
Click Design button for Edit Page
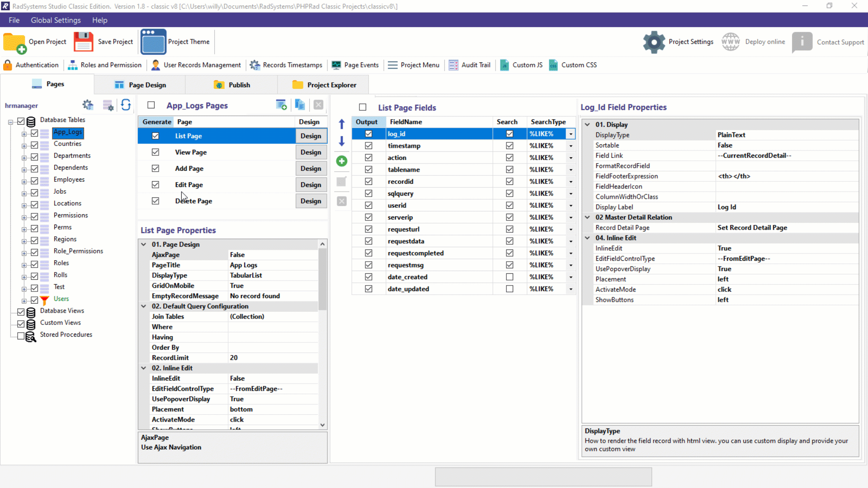[x=311, y=185]
